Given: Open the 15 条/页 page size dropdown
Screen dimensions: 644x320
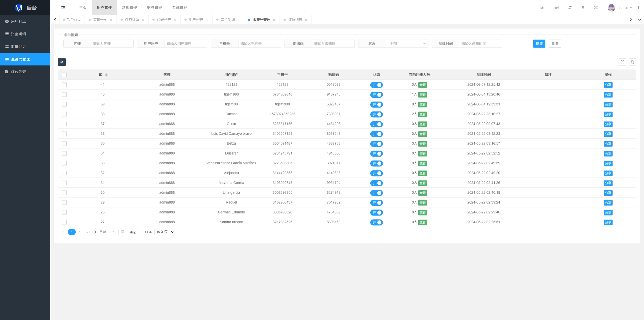Looking at the screenshot, I should click(165, 232).
